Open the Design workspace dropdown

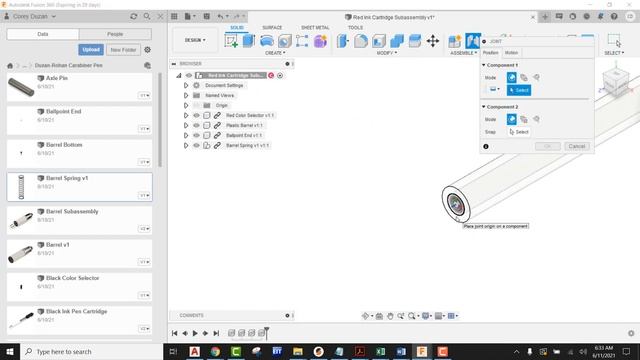pos(195,40)
